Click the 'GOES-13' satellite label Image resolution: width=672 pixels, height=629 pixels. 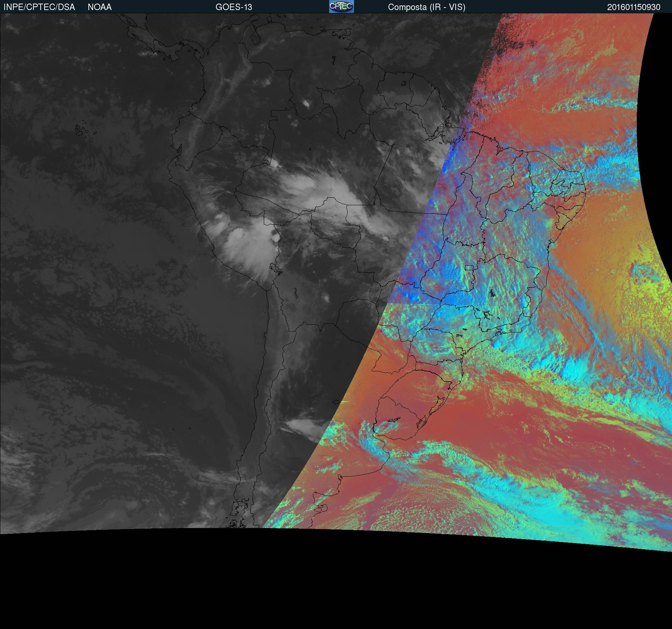[x=234, y=7]
